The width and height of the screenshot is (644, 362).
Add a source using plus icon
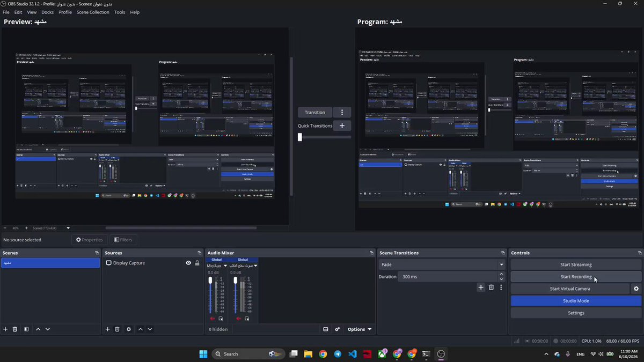(x=107, y=329)
